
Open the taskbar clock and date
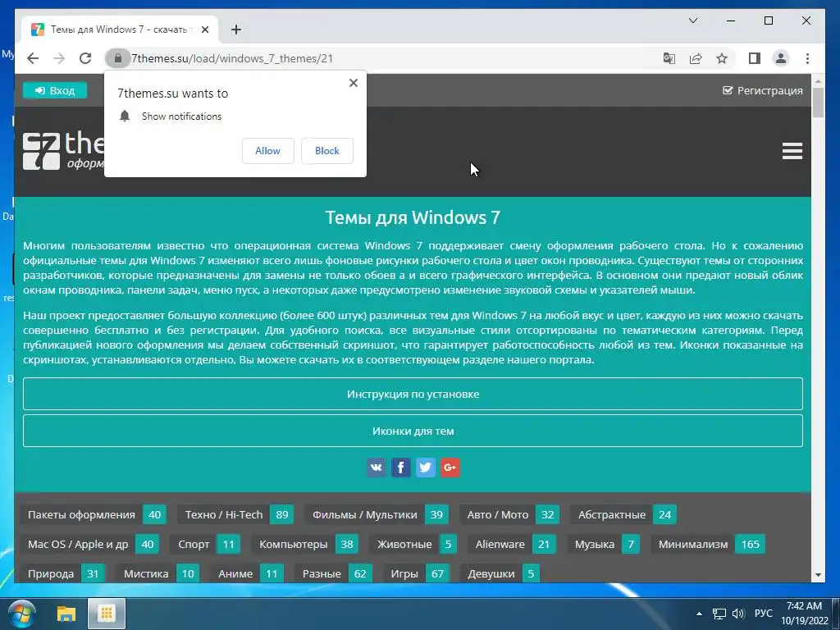804,614
